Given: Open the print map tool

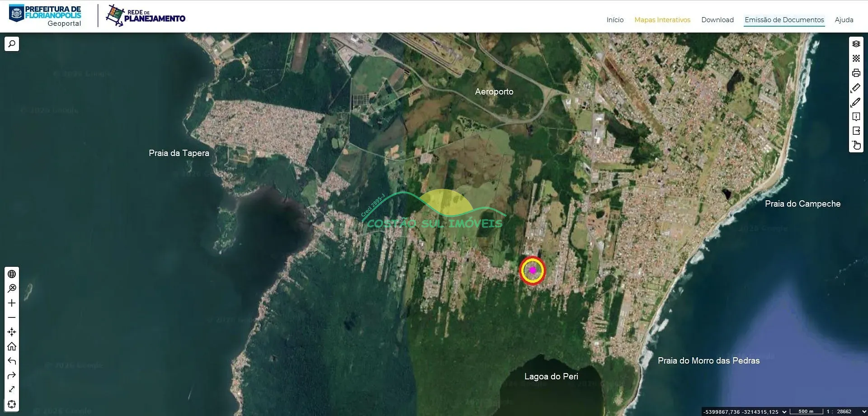Looking at the screenshot, I should coord(856,73).
